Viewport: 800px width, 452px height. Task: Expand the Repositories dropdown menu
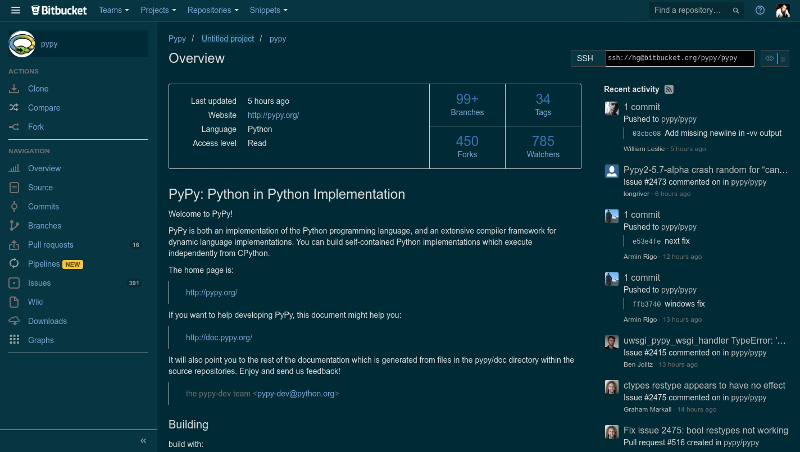(213, 10)
